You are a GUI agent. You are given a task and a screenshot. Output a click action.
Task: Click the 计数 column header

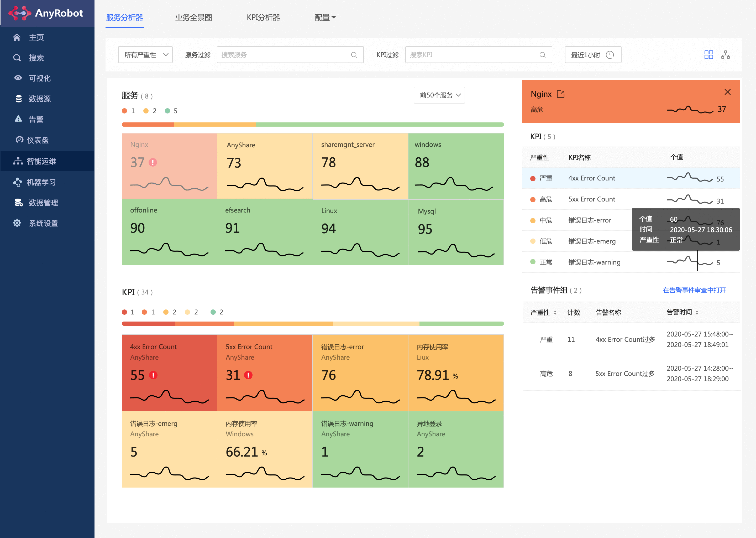pos(574,312)
